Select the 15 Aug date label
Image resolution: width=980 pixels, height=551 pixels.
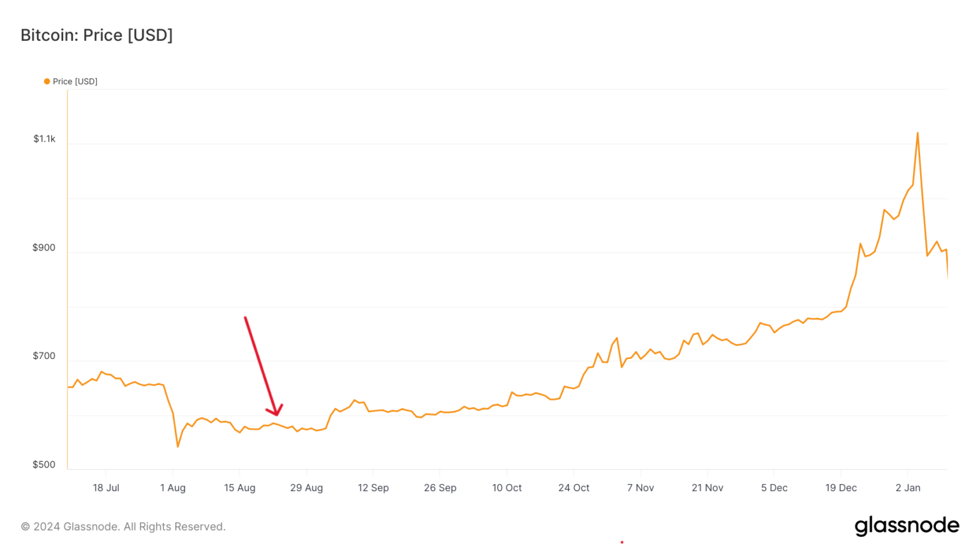pyautogui.click(x=240, y=488)
